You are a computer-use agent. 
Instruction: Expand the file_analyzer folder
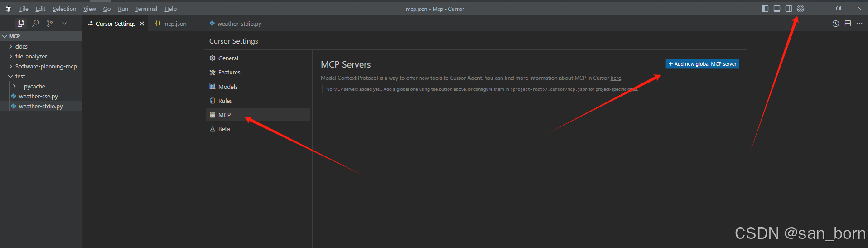[x=41, y=56]
